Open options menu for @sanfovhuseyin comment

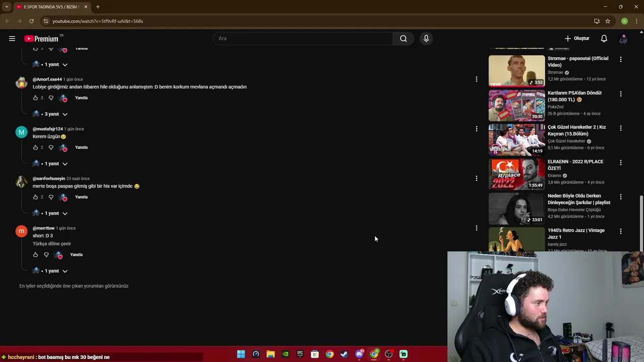click(x=476, y=178)
